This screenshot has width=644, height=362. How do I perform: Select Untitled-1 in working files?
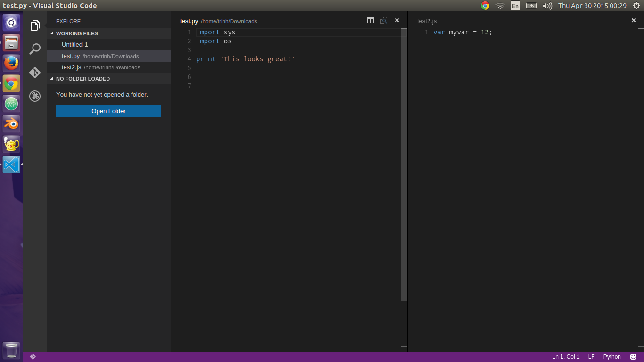point(75,44)
